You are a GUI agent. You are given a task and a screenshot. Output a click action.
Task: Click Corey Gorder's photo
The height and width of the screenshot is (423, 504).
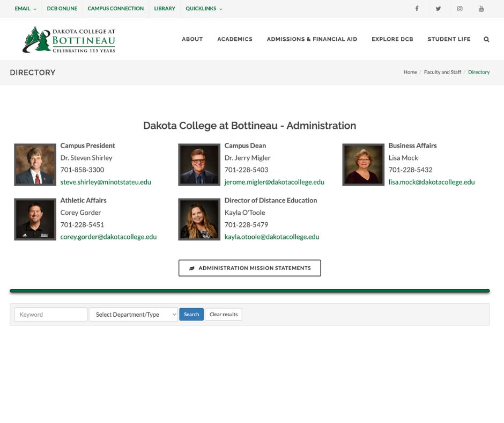pos(35,220)
